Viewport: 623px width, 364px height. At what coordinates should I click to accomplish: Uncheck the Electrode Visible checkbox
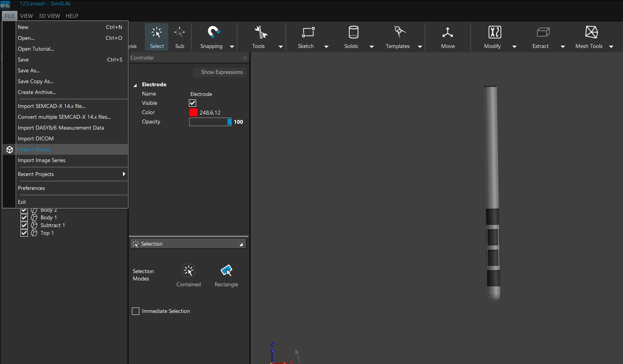pos(193,103)
